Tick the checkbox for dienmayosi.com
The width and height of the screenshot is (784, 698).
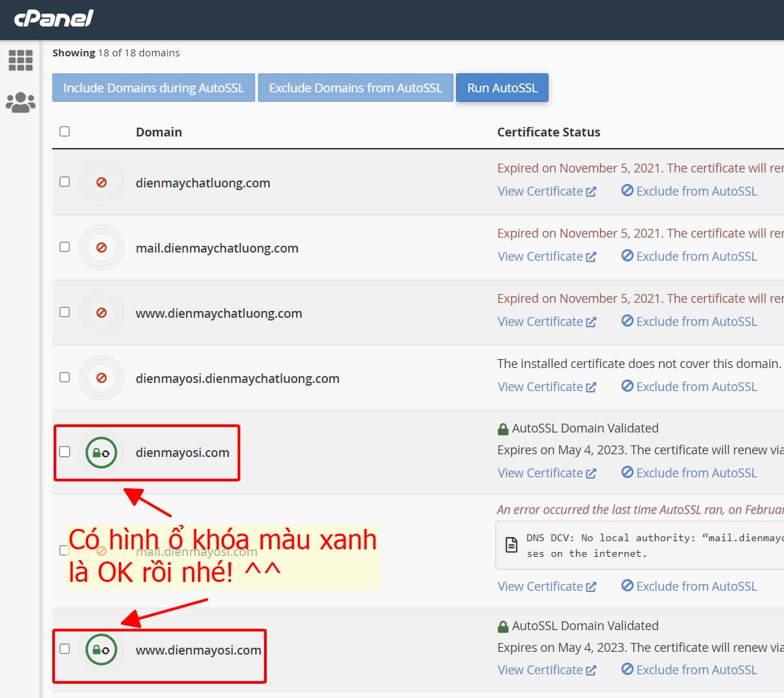[x=64, y=452]
